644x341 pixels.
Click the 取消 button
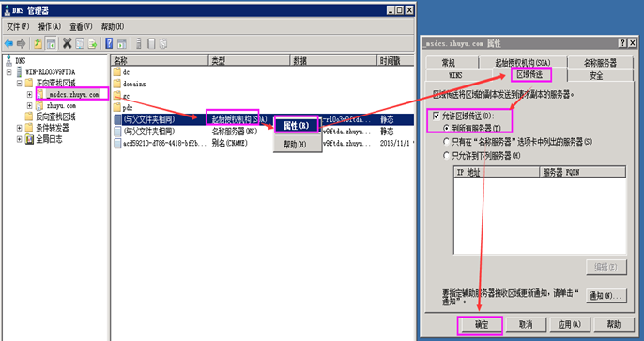pyautogui.click(x=526, y=325)
